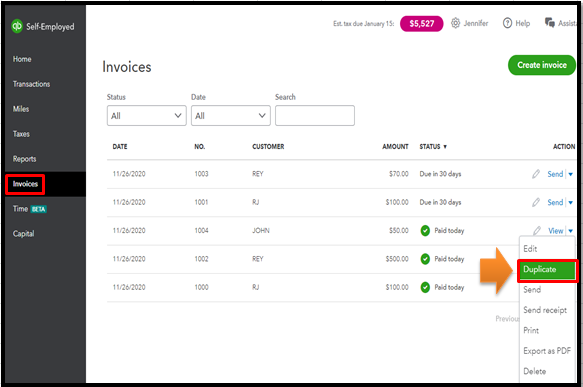Click customer RJ on invoice 1001 row
The width and height of the screenshot is (583, 387).
click(255, 202)
